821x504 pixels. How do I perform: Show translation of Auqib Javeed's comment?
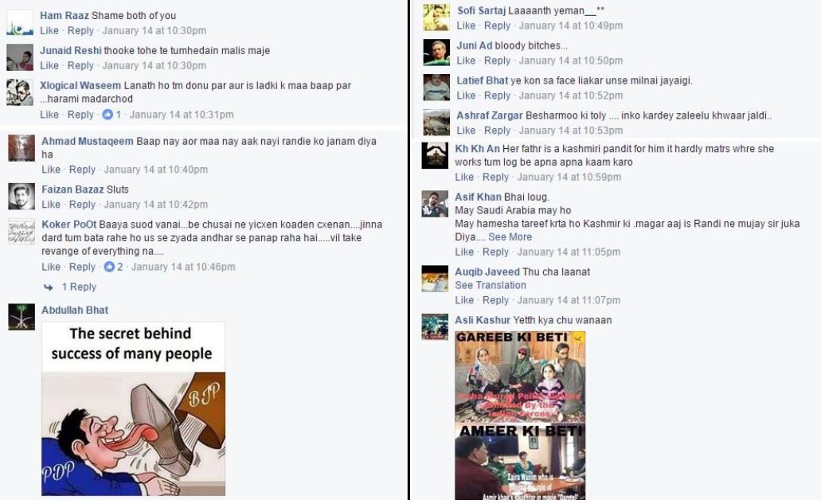point(490,285)
